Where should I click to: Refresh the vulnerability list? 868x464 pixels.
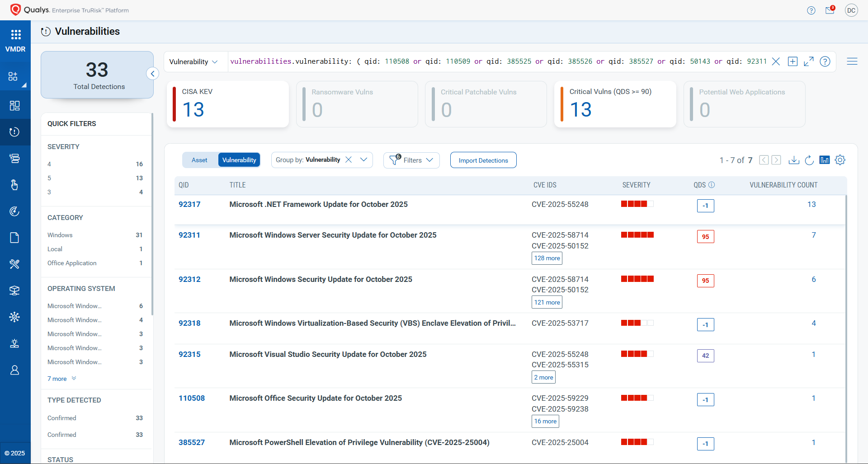[x=809, y=160]
